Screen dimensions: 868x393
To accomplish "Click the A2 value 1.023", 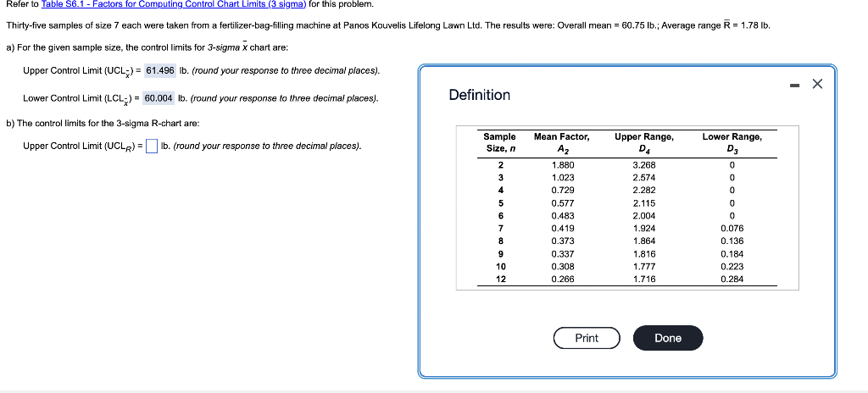I will pyautogui.click(x=563, y=178).
